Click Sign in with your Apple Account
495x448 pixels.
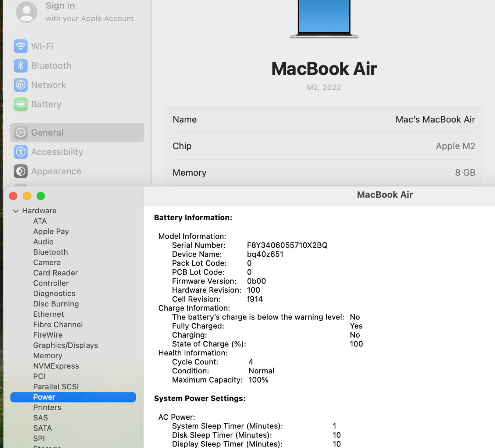tap(89, 12)
